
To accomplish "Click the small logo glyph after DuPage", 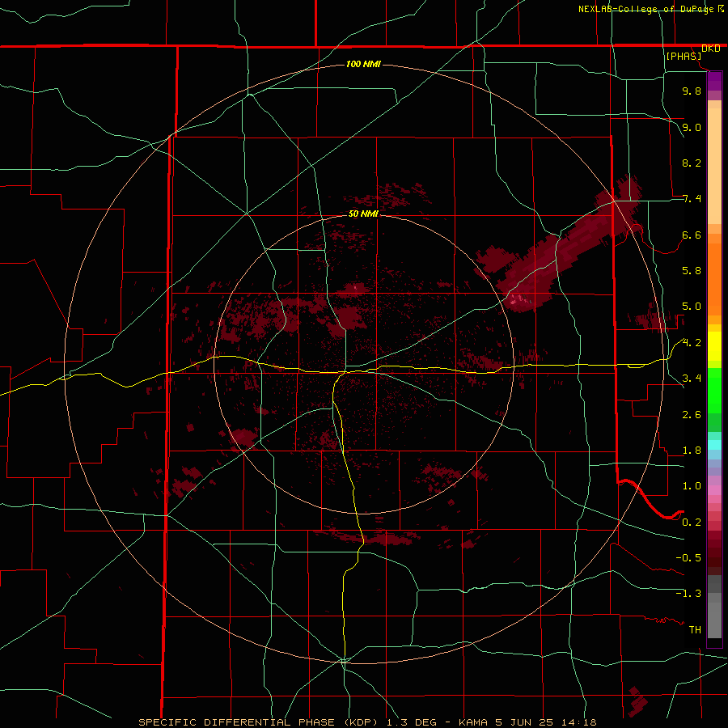I will point(721,8).
